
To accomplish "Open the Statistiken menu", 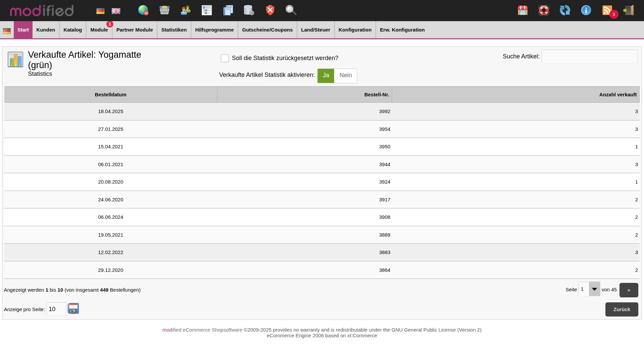I will (x=174, y=30).
